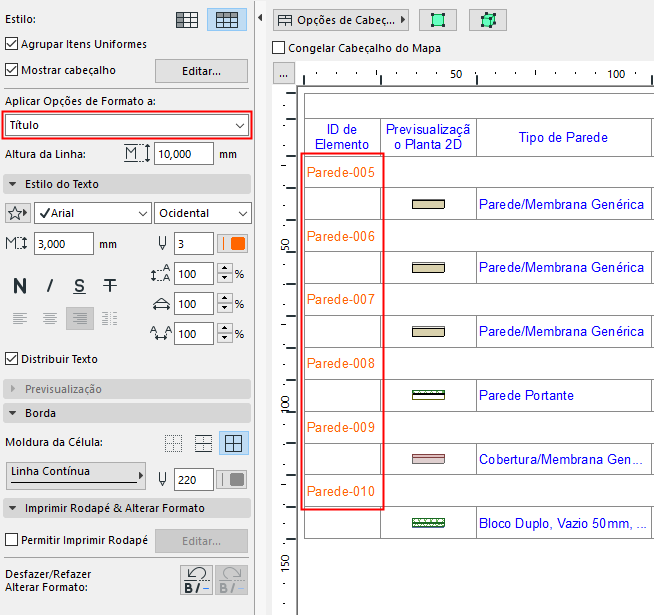Select Parede-010 title cell
The image size is (654, 615).
click(341, 491)
